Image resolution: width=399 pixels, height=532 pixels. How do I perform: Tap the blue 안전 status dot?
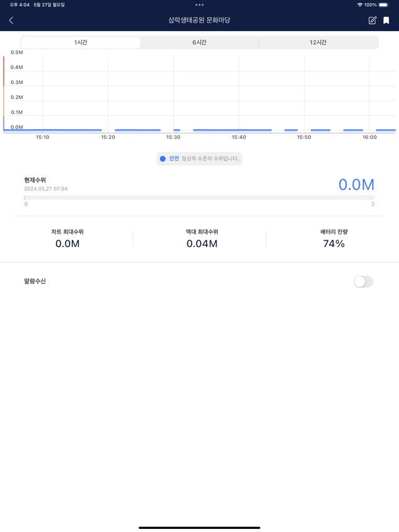(163, 158)
